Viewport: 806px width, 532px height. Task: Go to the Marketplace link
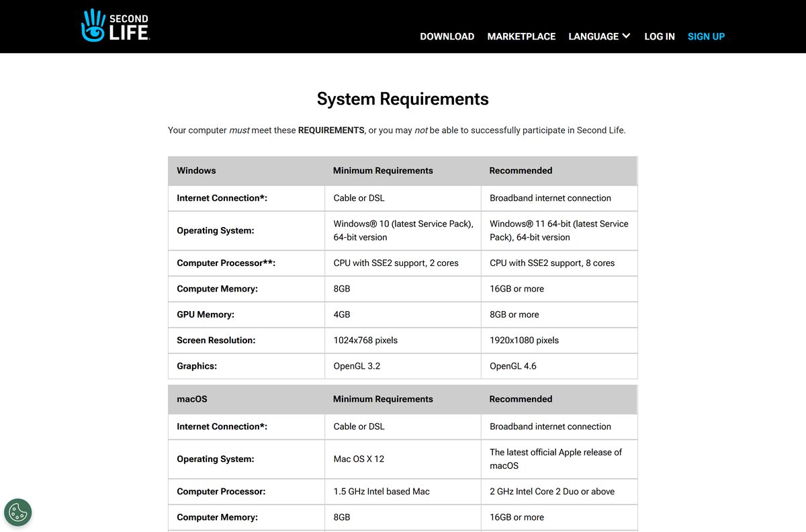(x=521, y=36)
